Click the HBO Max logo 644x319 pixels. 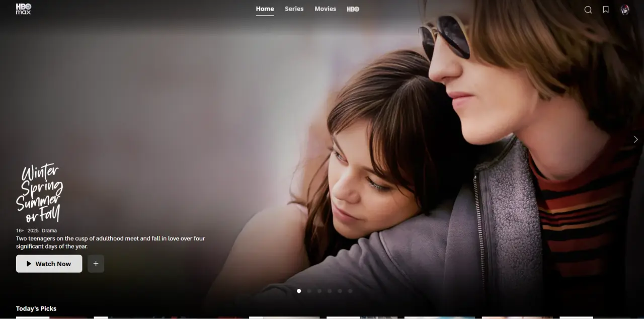[23, 9]
